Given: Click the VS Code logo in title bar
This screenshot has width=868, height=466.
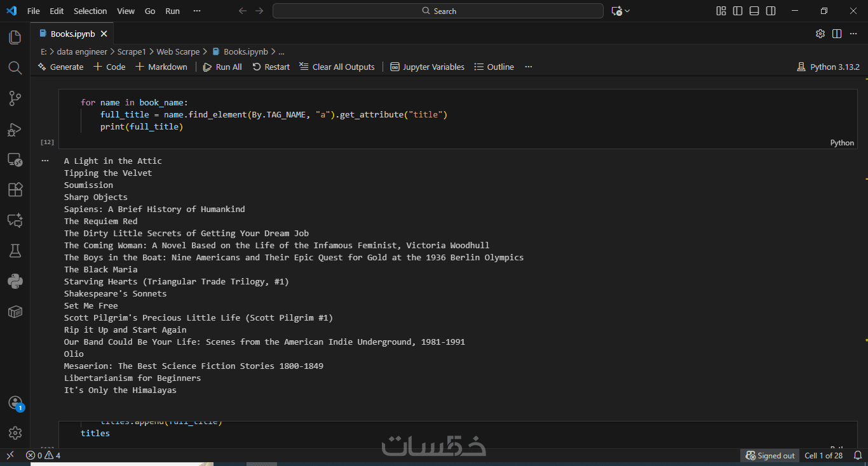Looking at the screenshot, I should point(11,11).
